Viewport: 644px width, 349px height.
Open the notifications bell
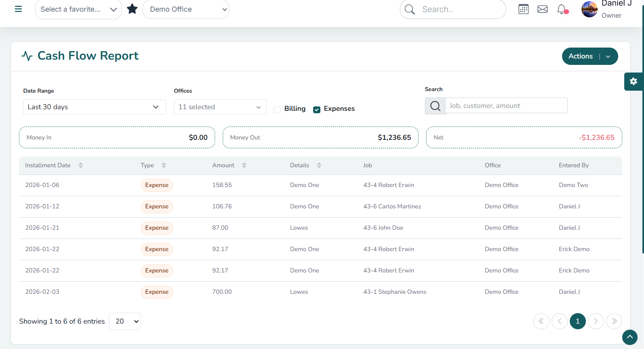click(561, 9)
